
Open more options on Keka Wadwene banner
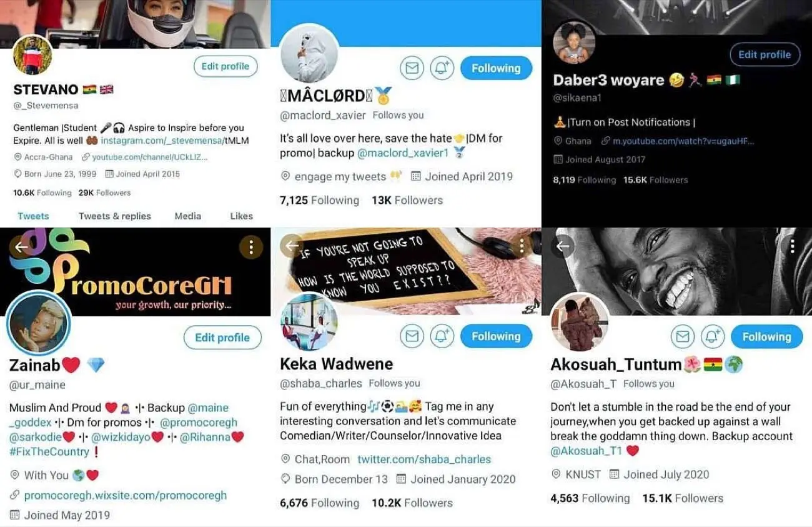tap(522, 246)
